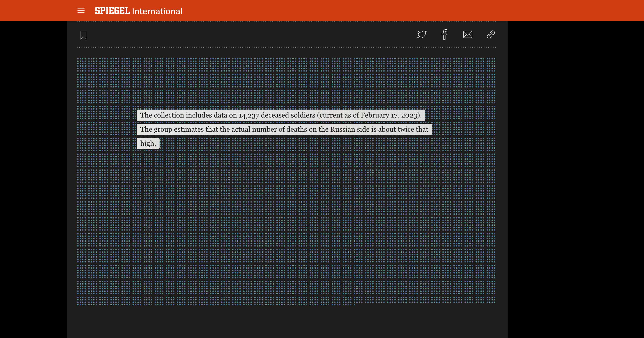The height and width of the screenshot is (338, 644).
Task: Copy the article link with the chain icon
Action: pos(490,34)
